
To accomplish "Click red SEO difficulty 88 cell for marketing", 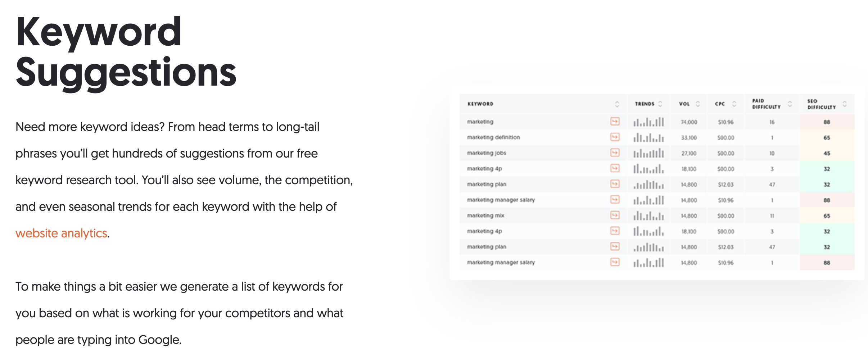I will click(827, 122).
